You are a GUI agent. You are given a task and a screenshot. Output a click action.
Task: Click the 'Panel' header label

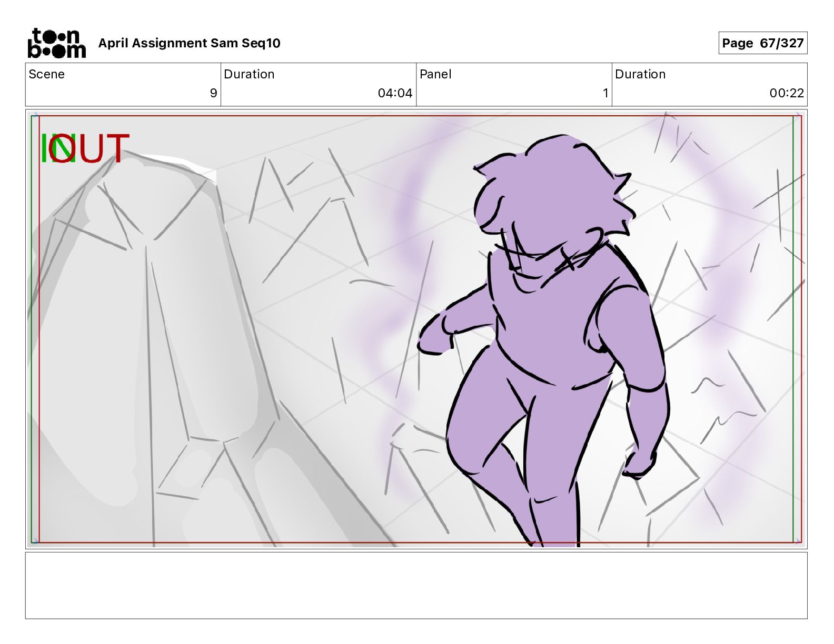(435, 74)
